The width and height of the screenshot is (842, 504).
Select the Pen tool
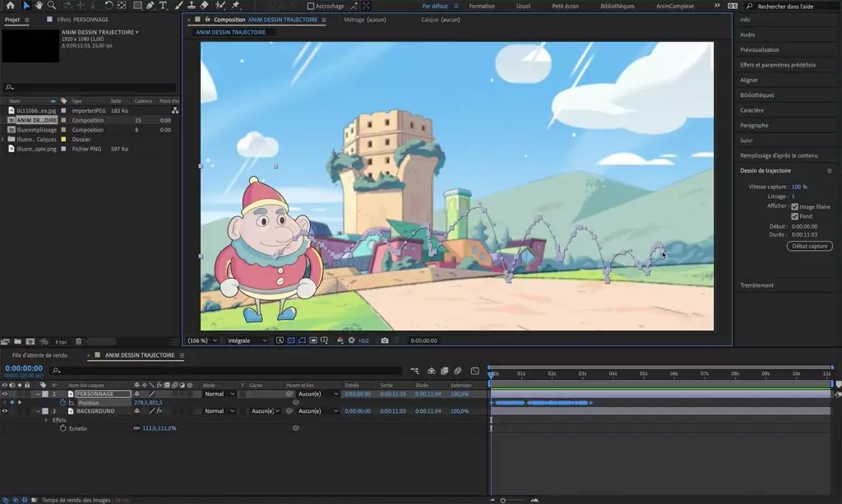(x=150, y=6)
